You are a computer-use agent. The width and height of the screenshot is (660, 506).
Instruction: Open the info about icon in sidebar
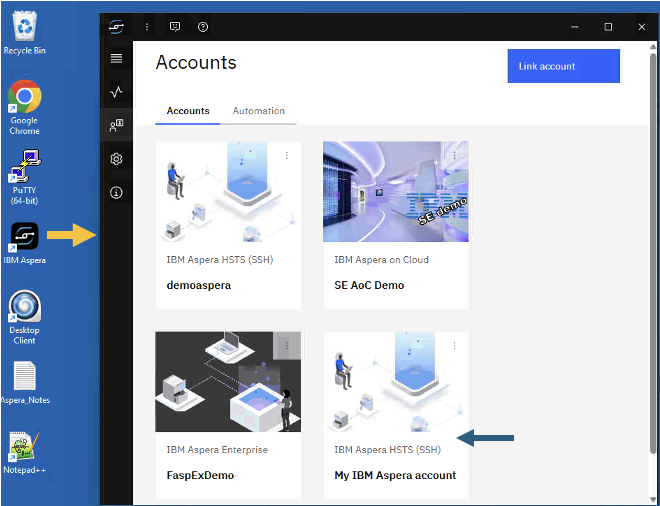(117, 193)
